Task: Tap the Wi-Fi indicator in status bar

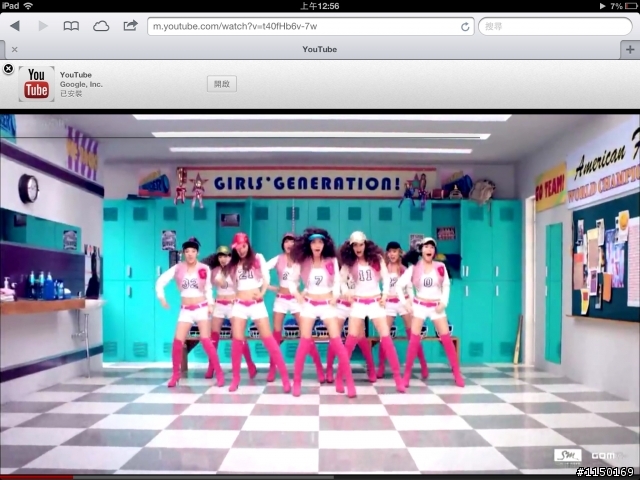Action: tap(28, 6)
